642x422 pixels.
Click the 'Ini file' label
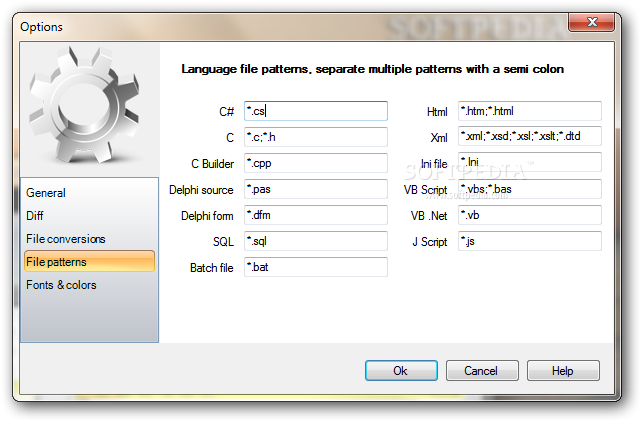tap(434, 164)
